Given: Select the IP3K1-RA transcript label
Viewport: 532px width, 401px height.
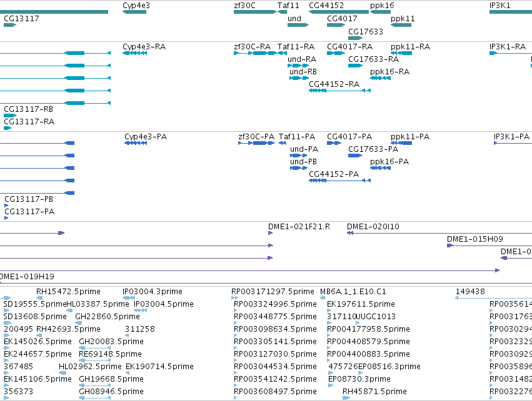Looking at the screenshot, I should coord(507,46).
